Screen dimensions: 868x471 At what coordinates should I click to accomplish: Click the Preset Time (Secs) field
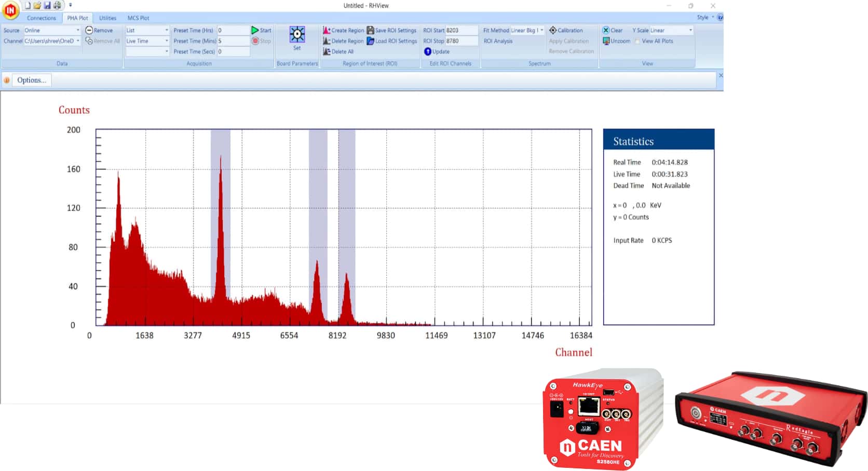pos(233,51)
